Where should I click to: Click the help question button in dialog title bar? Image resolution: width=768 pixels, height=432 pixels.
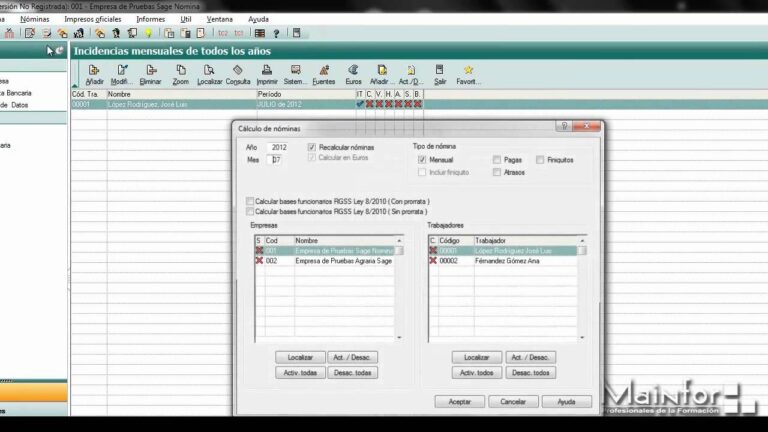[564, 126]
